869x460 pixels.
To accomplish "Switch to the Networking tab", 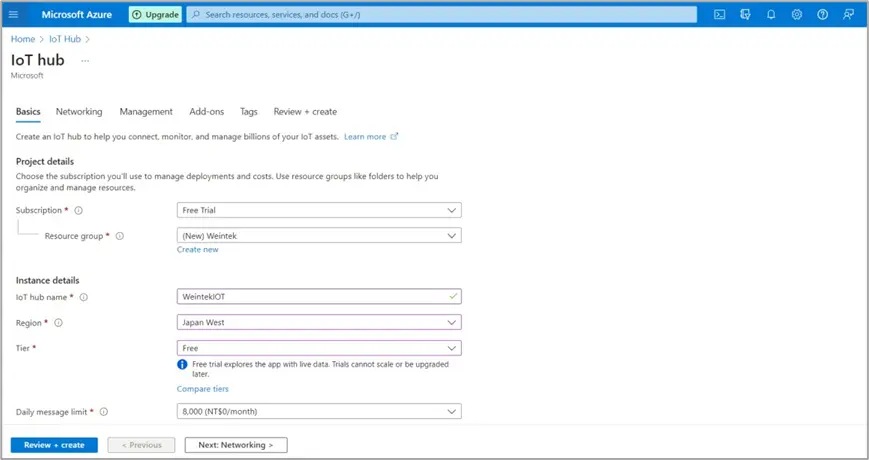I will click(79, 112).
